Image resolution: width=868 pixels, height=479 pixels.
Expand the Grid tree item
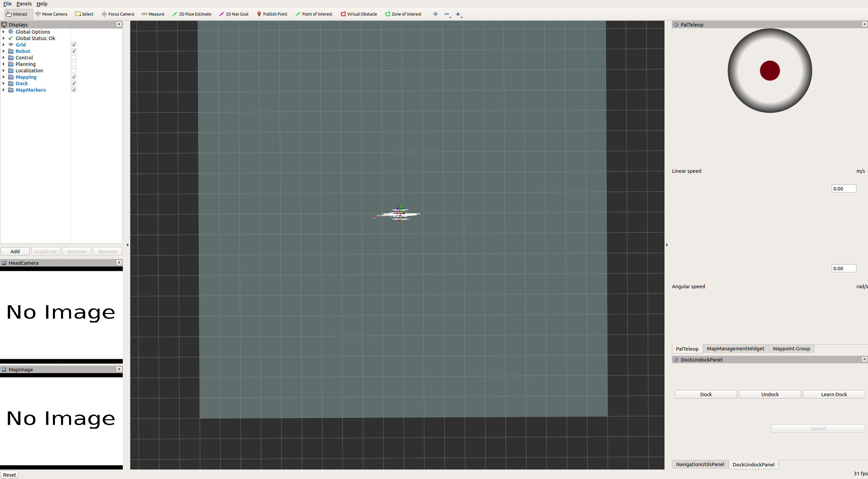[3, 44]
